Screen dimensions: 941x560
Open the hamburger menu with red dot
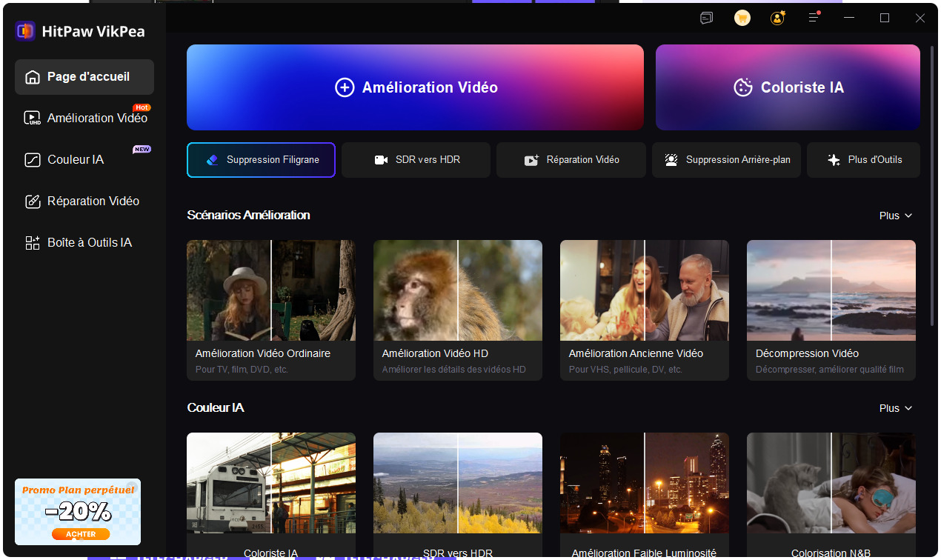pos(814,18)
